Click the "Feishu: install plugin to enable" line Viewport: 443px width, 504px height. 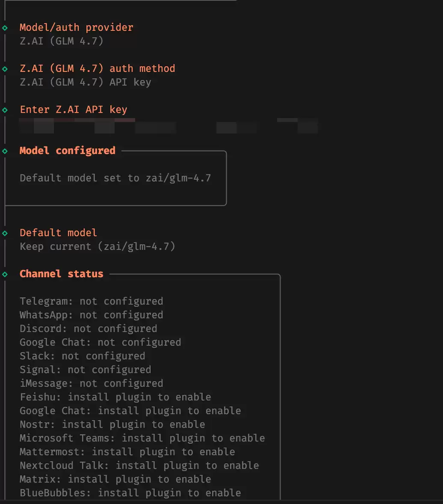(x=115, y=397)
